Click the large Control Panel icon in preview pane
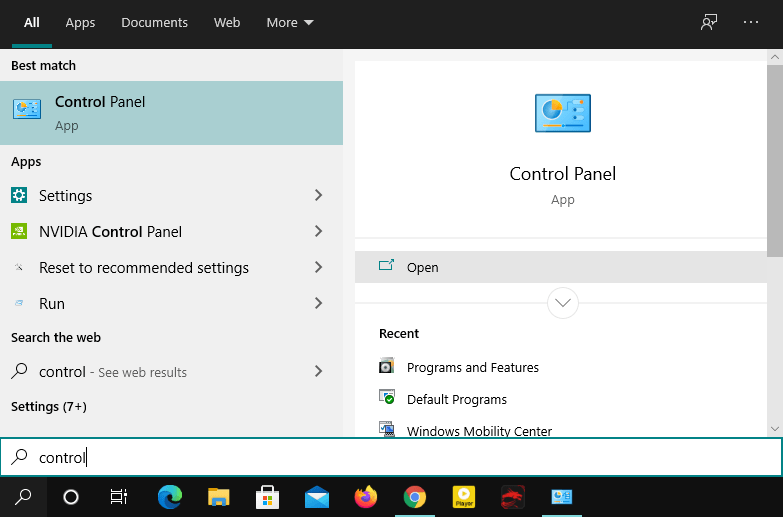Image resolution: width=783 pixels, height=517 pixels. coord(563,113)
